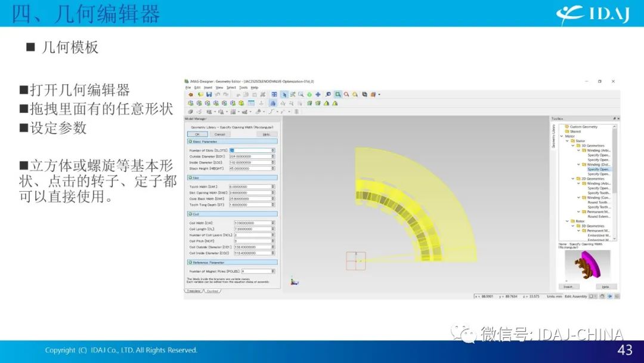
Task: Click Help button below Toolbox preview
Action: (606, 287)
